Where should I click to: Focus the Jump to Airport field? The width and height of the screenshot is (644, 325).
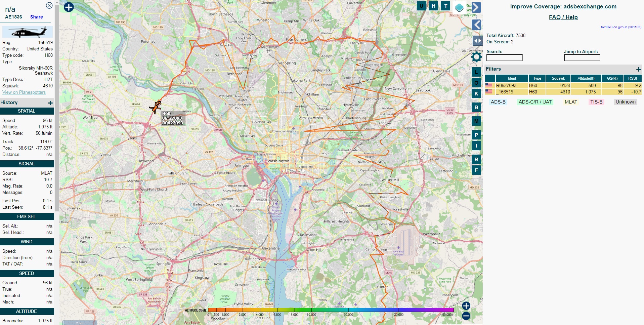582,58
